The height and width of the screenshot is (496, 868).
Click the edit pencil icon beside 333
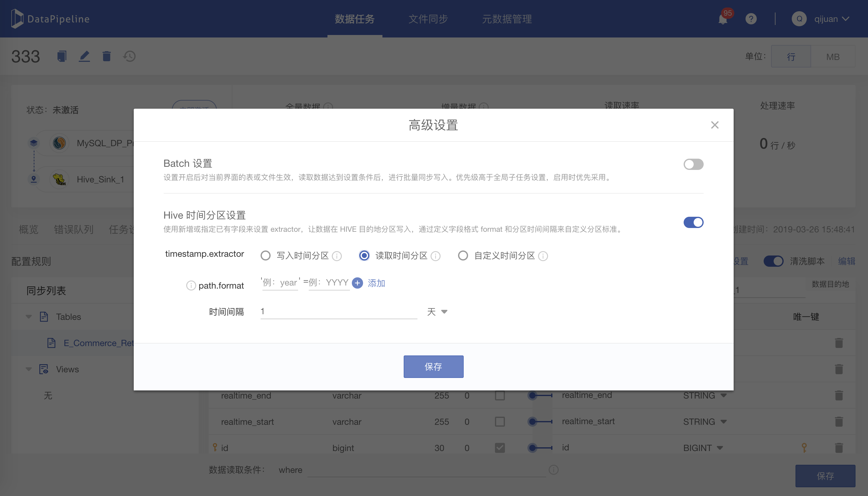pyautogui.click(x=84, y=56)
